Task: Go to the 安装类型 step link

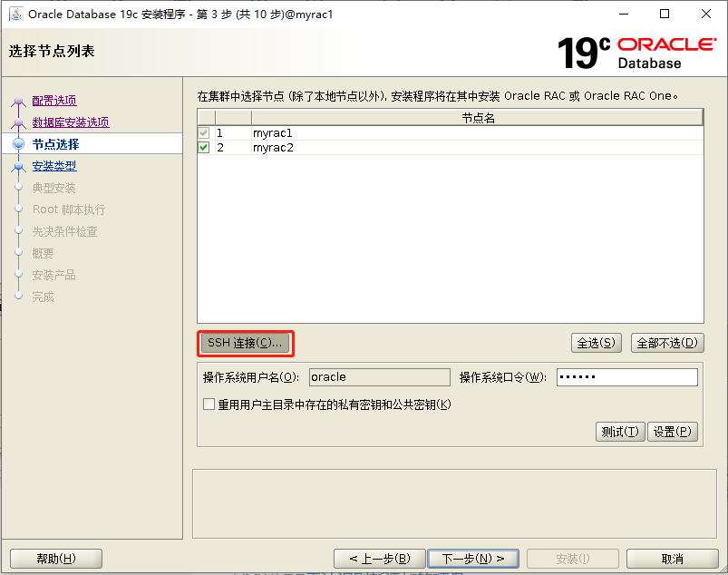Action: pos(54,166)
